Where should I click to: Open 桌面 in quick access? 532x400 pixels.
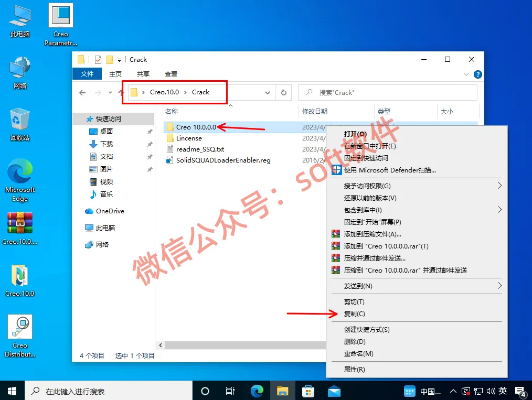pyautogui.click(x=106, y=132)
